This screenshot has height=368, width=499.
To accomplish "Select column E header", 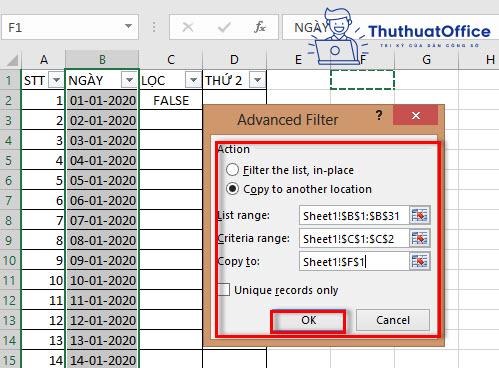I will click(298, 60).
